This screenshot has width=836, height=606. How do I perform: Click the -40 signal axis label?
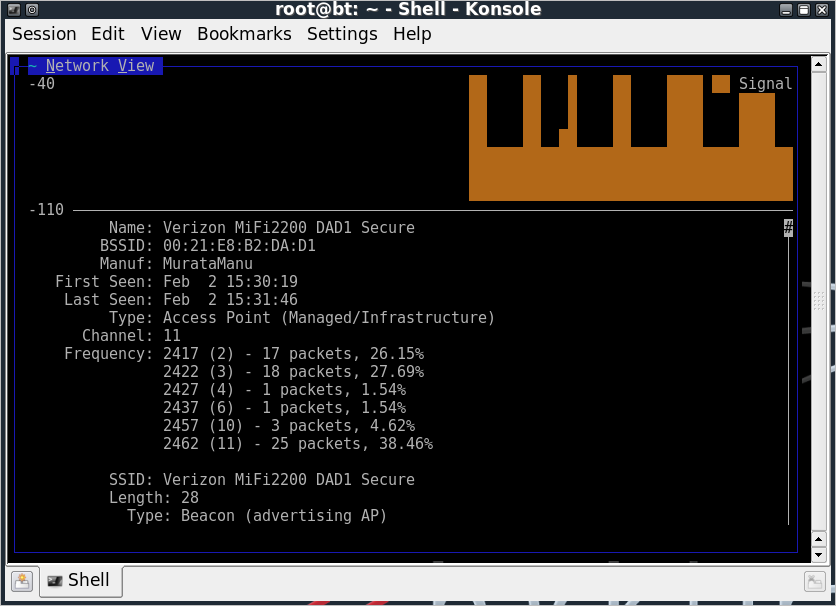coord(42,84)
